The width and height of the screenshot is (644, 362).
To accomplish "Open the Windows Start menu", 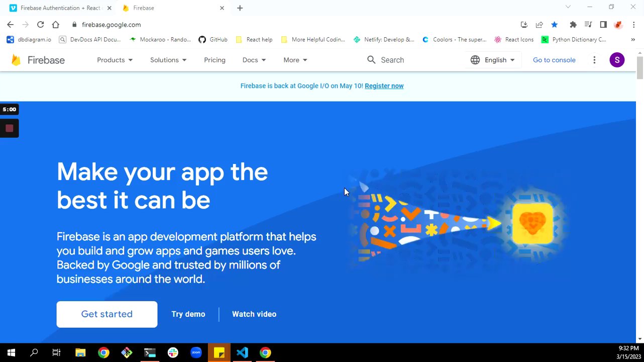I will (x=11, y=352).
